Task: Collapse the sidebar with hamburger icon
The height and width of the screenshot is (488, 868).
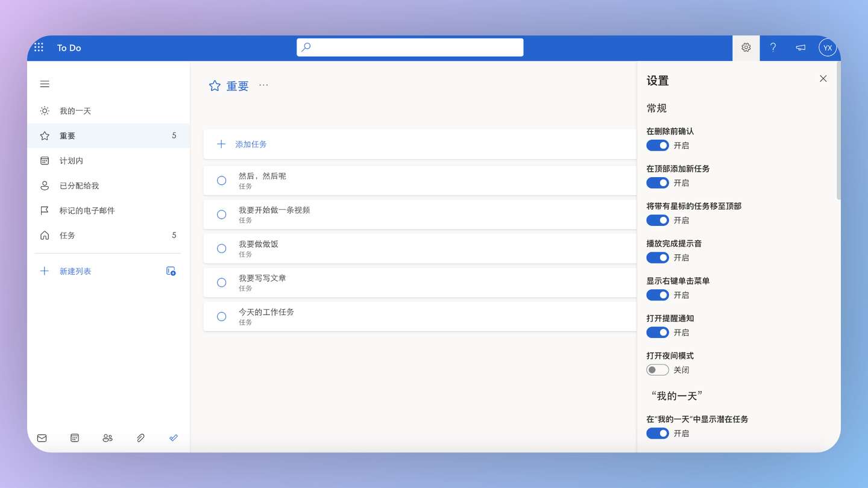Action: (x=44, y=84)
